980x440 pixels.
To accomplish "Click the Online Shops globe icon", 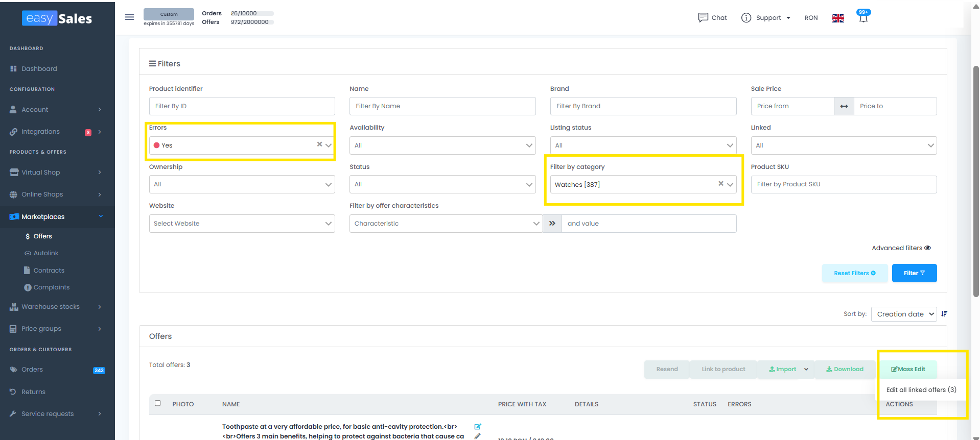I will [x=13, y=194].
